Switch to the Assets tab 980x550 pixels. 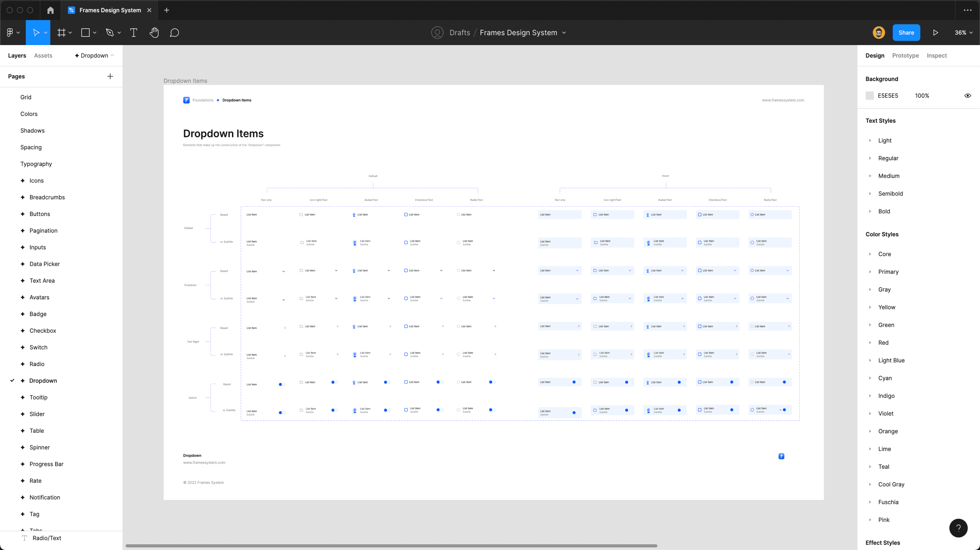(x=43, y=55)
